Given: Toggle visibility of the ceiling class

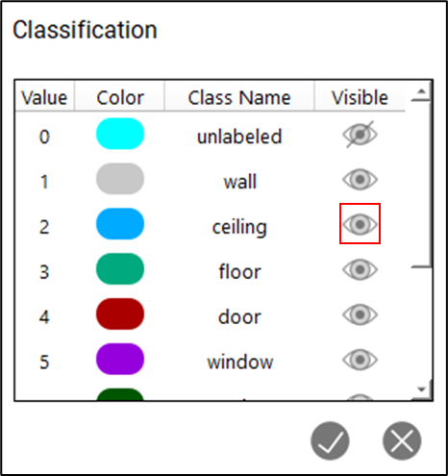Looking at the screenshot, I should [x=360, y=224].
